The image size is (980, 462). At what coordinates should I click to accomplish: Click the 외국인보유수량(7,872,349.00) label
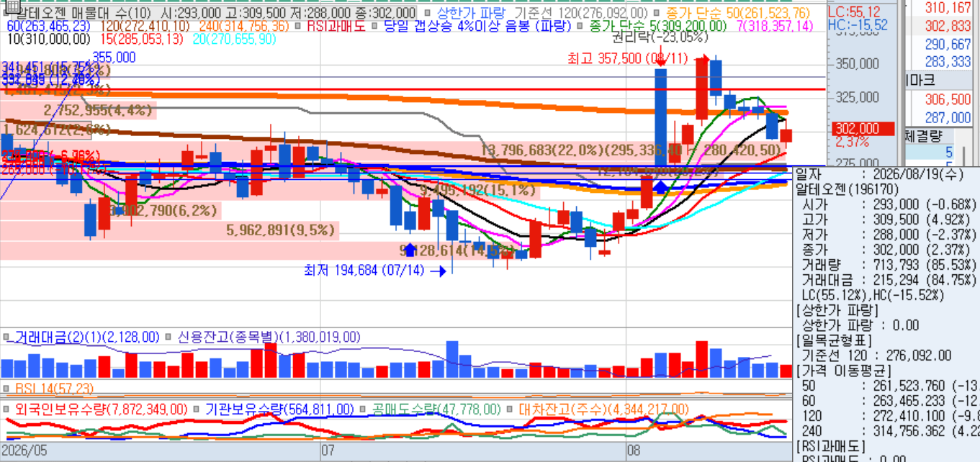click(x=100, y=409)
